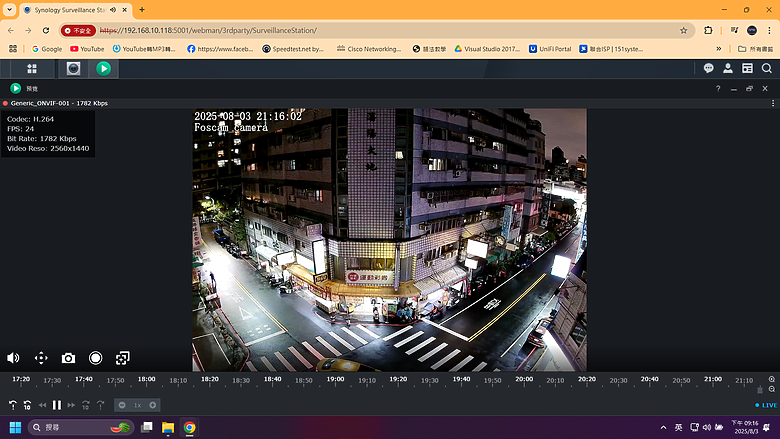
Task: Increase playback speed with plus button
Action: [153, 405]
